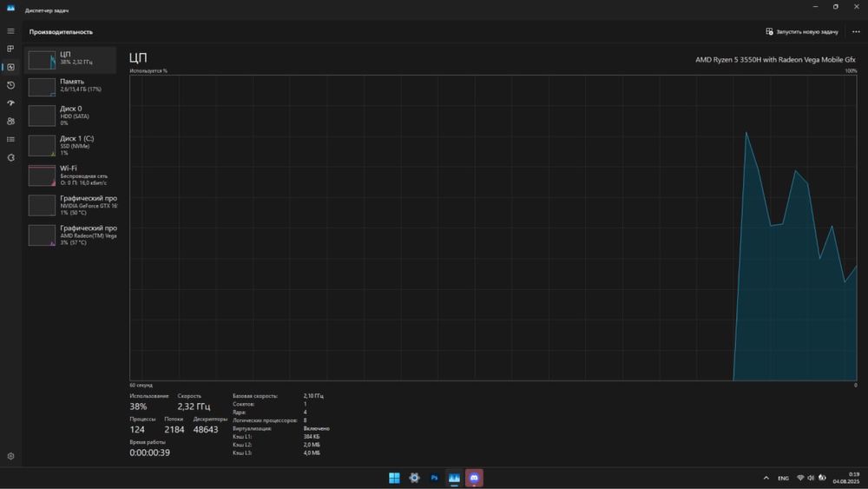Image resolution: width=868 pixels, height=489 pixels.
Task: Select Диск 1 (C:) SSD item
Action: pos(70,146)
